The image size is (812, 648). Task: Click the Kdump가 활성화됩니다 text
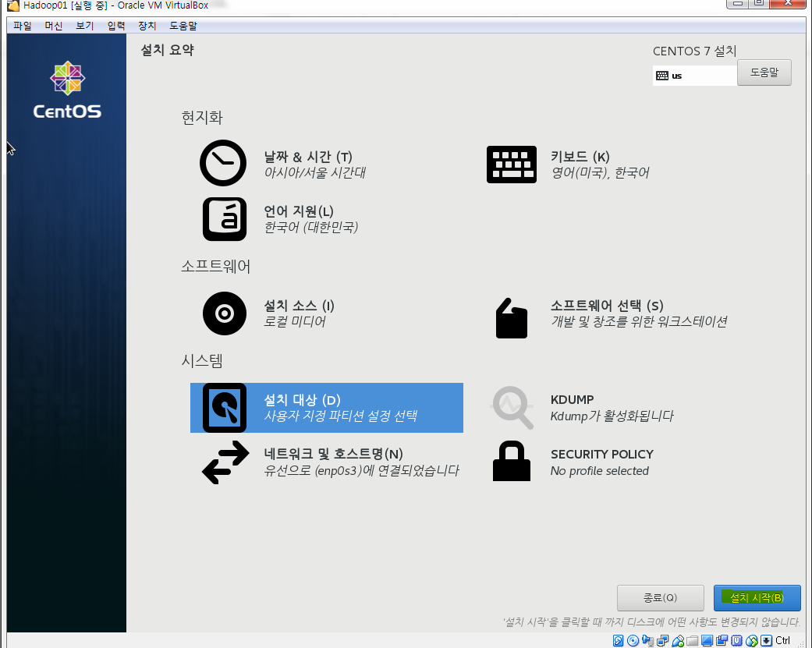click(x=612, y=416)
